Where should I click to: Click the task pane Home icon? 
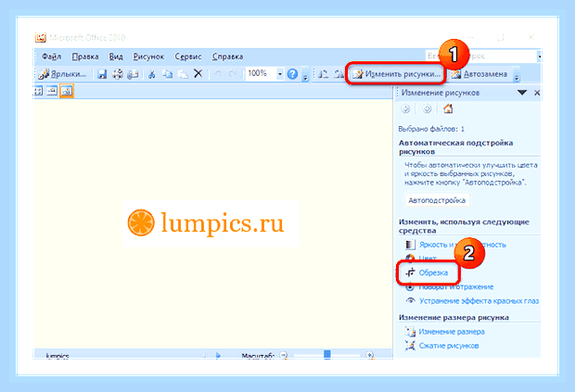click(448, 108)
